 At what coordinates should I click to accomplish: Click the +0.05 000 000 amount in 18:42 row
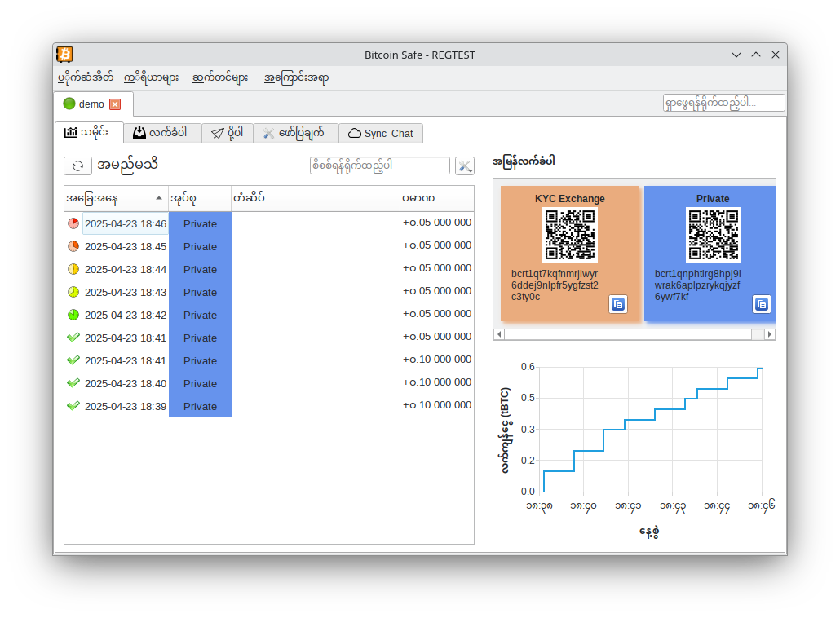pyautogui.click(x=437, y=314)
